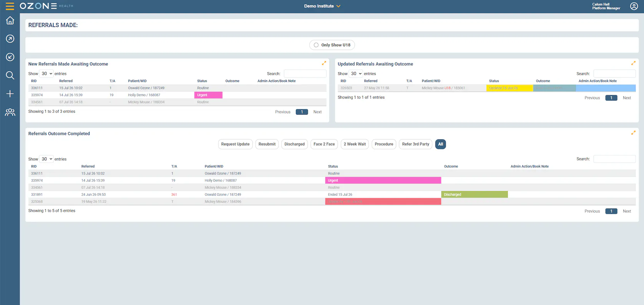Open the users group icon in sidebar

click(10, 112)
